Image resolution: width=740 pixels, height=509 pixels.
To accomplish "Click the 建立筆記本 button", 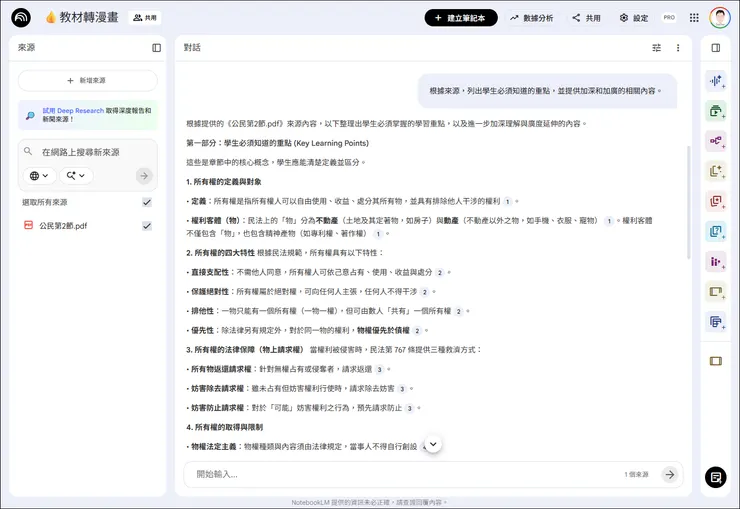I will point(461,18).
